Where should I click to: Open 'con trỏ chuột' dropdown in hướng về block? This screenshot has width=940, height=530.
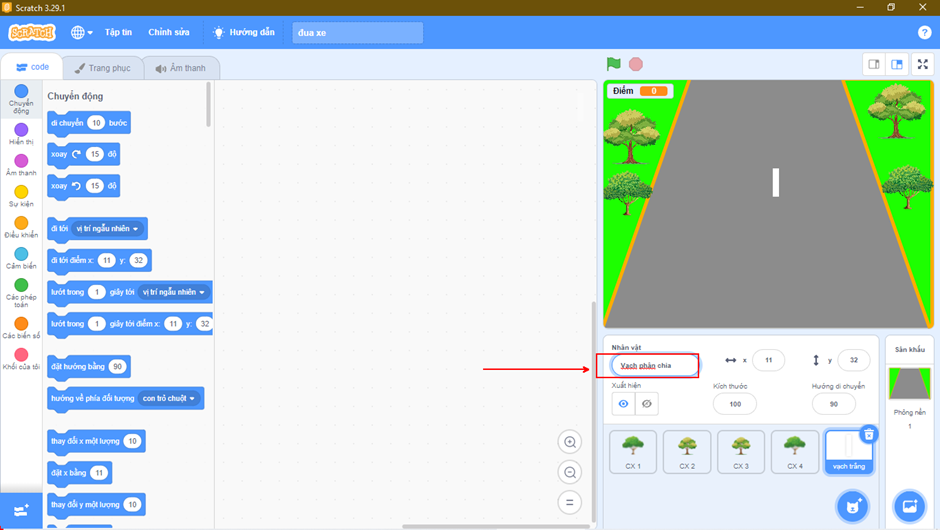coord(168,398)
